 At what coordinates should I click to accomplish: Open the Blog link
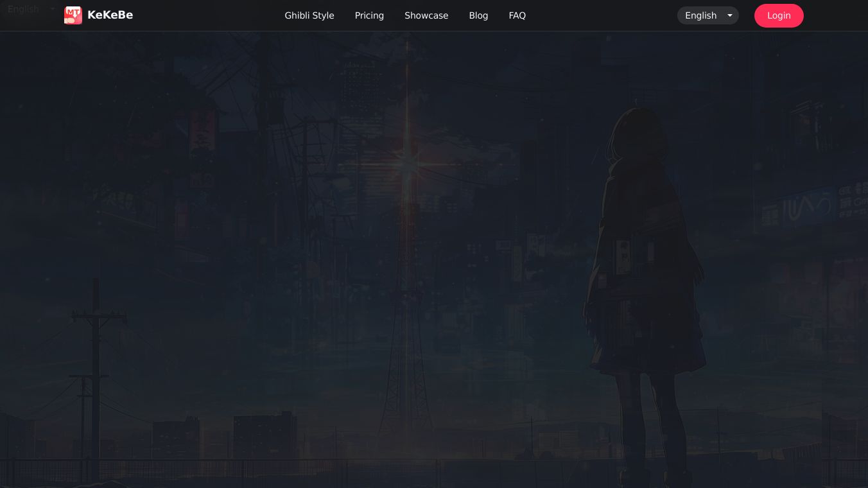tap(478, 15)
